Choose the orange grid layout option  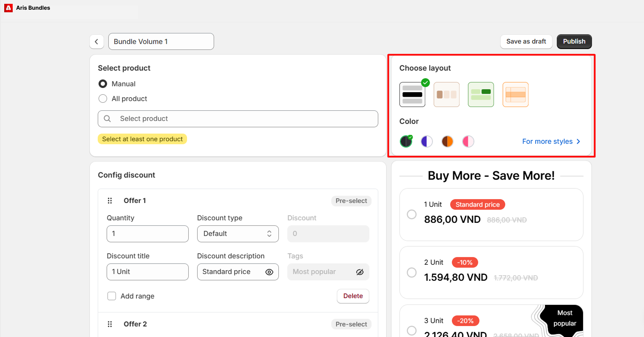[515, 94]
